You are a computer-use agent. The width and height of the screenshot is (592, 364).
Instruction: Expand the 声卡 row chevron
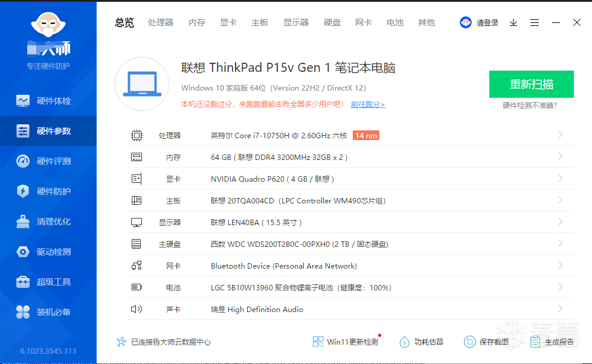pos(561,308)
